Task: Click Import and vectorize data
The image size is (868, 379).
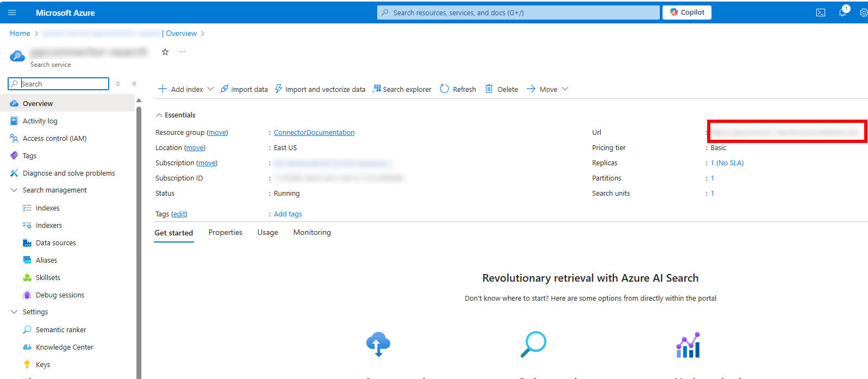Action: click(320, 89)
